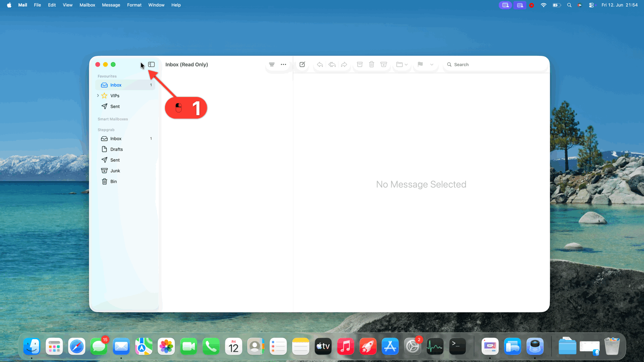The width and height of the screenshot is (644, 362).
Task: Open Safari from the Dock
Action: point(76,346)
